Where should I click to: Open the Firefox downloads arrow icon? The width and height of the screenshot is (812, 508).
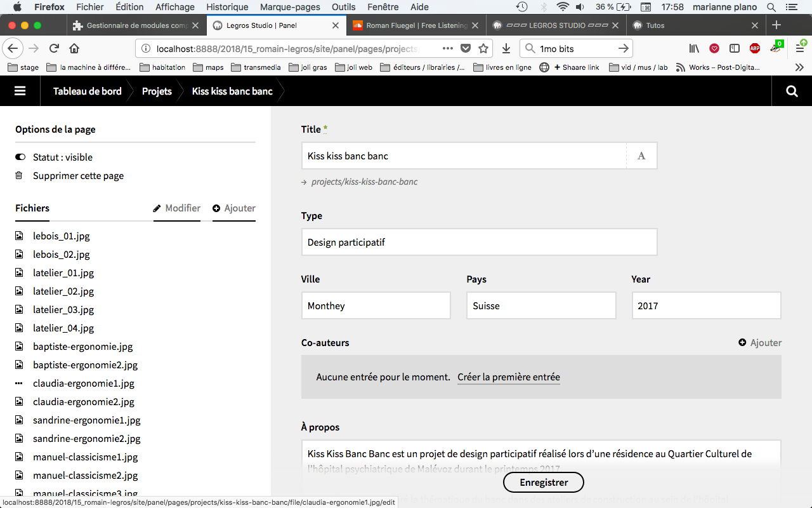point(506,49)
